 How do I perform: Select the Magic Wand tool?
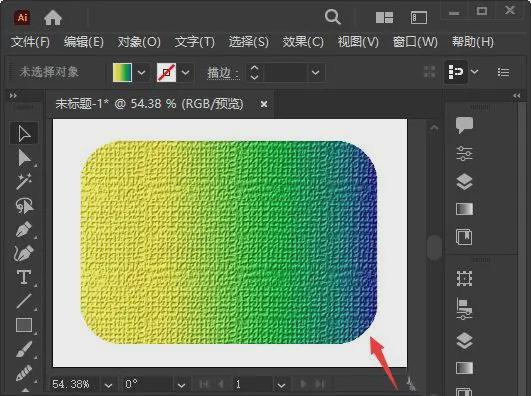click(24, 182)
